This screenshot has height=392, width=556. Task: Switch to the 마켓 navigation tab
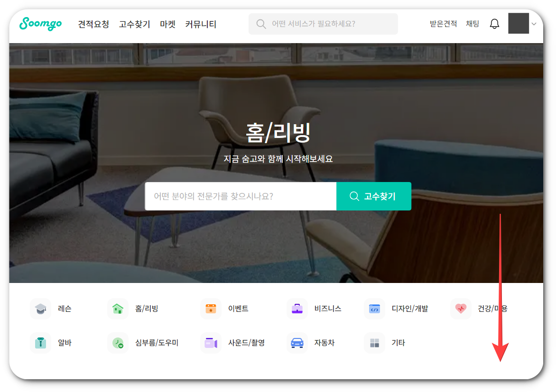[167, 24]
